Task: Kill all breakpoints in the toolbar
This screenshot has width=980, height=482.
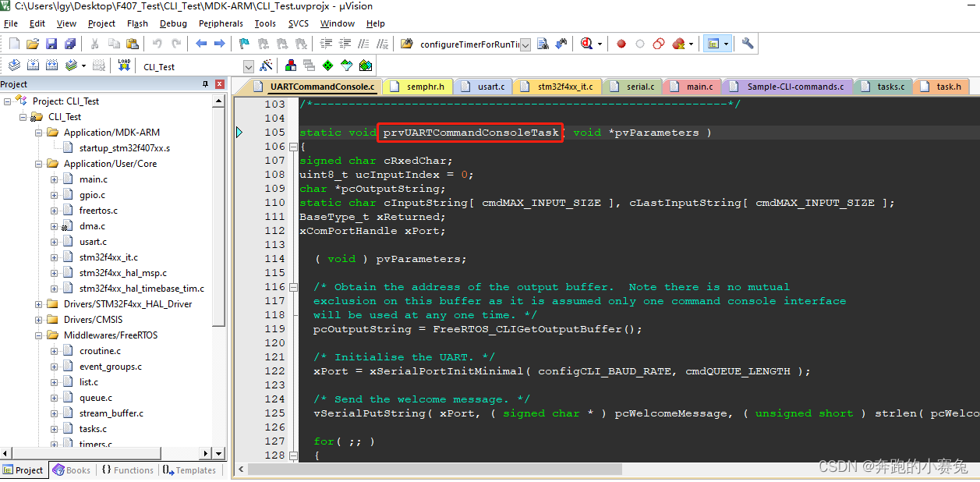Action: [678, 44]
